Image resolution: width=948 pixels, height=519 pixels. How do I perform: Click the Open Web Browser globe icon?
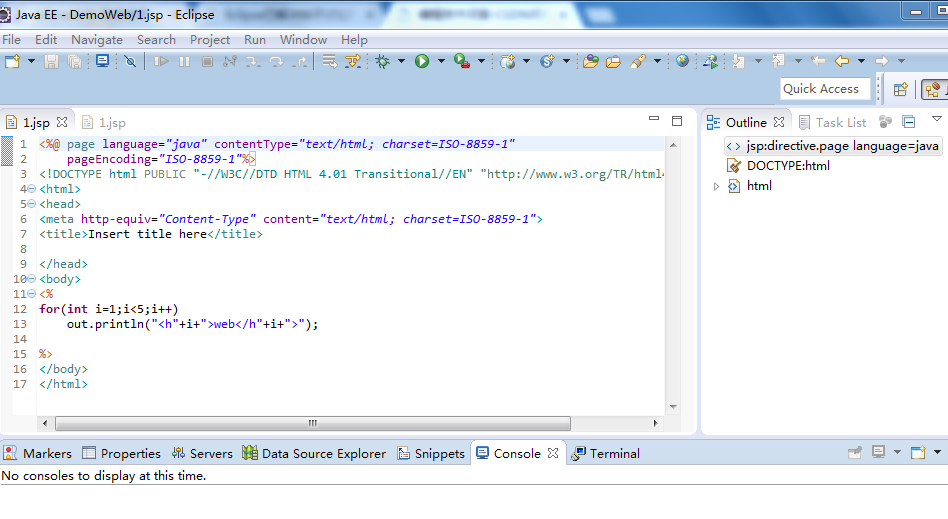683,61
